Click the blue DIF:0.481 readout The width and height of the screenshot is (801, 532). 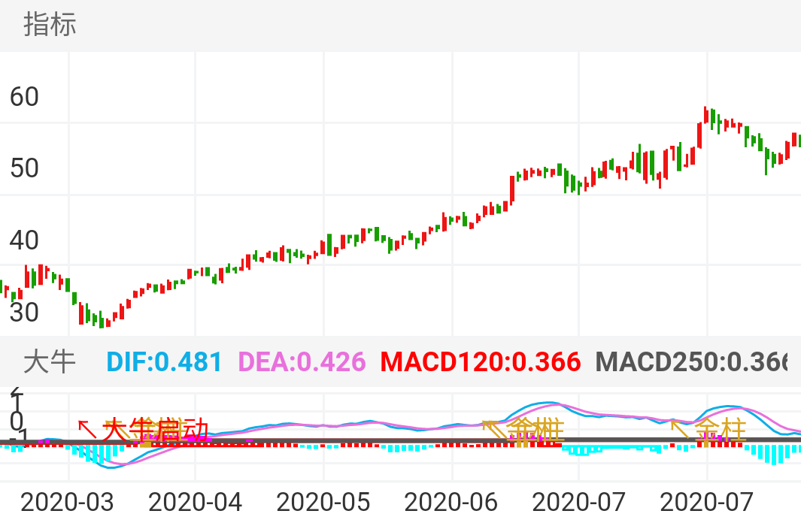pos(164,362)
